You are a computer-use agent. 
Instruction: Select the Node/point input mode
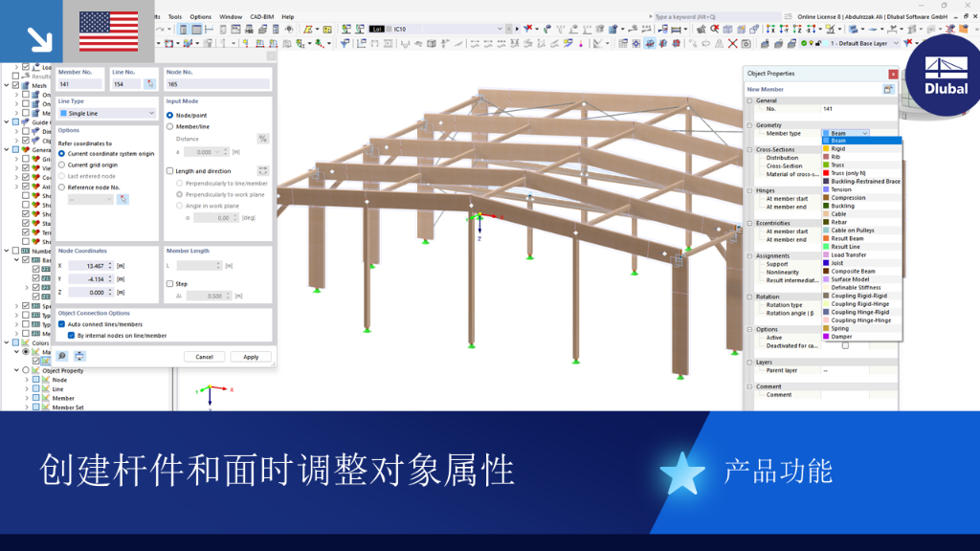pos(170,116)
